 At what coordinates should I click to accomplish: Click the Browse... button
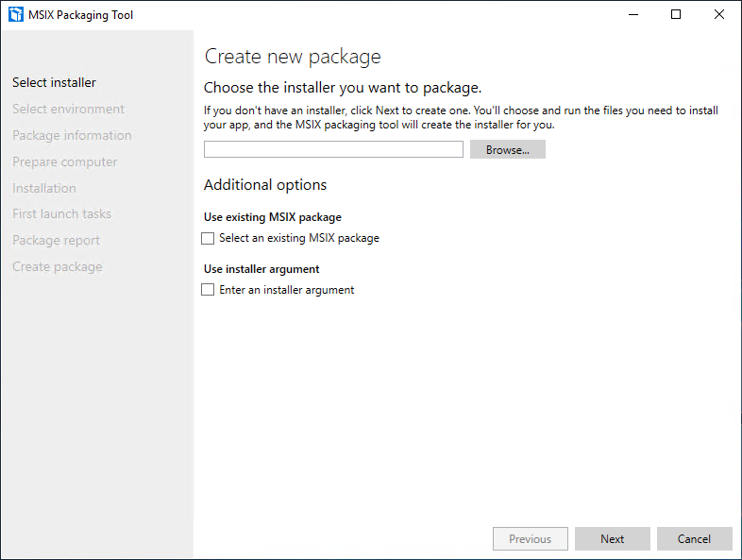(507, 149)
